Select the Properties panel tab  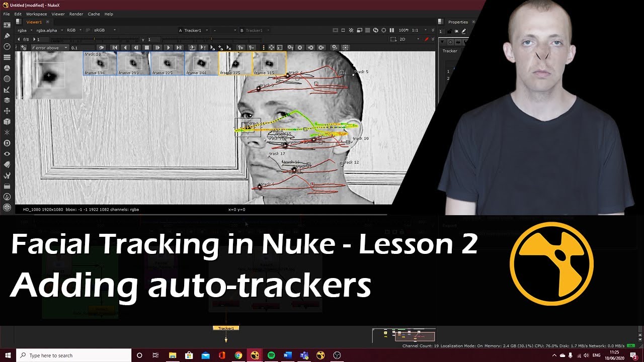(458, 22)
